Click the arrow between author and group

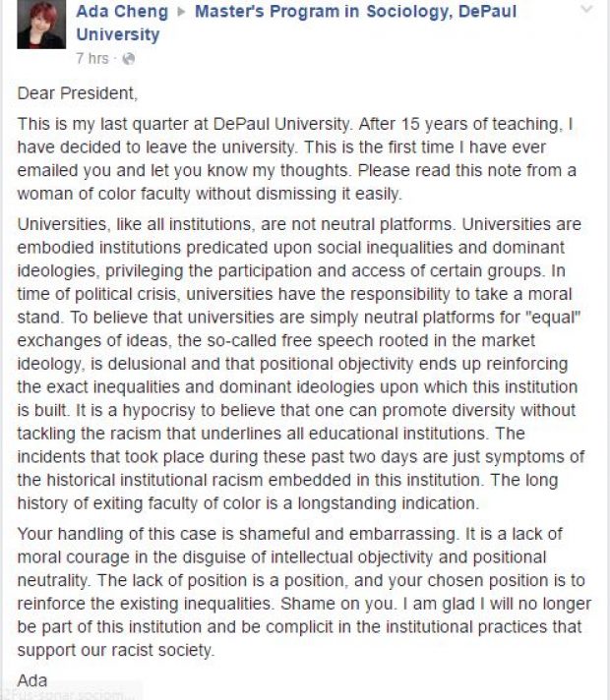(x=183, y=13)
